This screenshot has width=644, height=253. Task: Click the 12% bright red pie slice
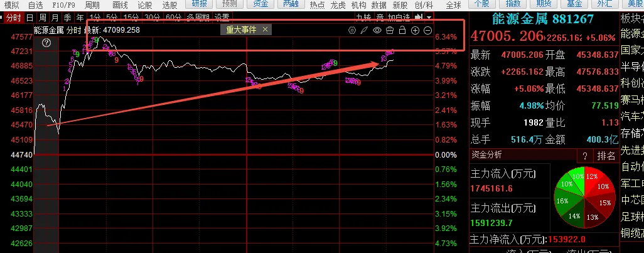coord(591,178)
